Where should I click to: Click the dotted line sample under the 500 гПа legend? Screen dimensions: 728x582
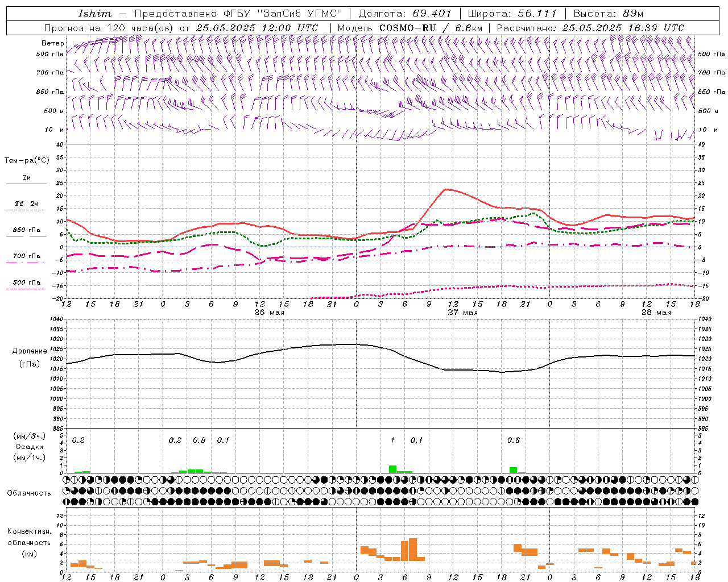(x=25, y=289)
